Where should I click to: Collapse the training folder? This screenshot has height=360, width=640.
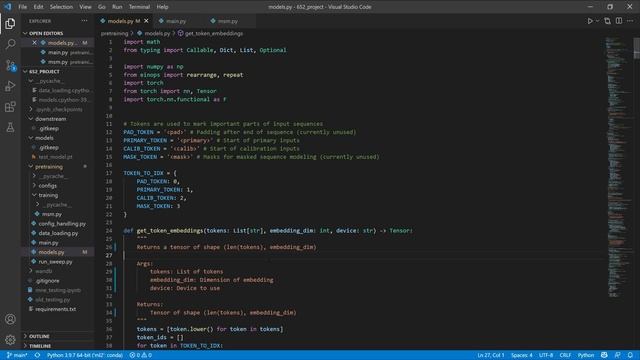pyautogui.click(x=48, y=195)
